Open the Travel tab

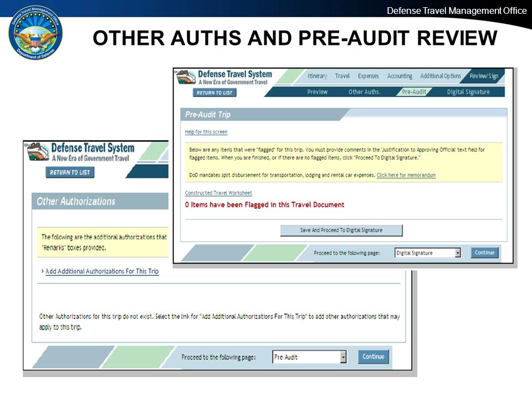[x=342, y=76]
